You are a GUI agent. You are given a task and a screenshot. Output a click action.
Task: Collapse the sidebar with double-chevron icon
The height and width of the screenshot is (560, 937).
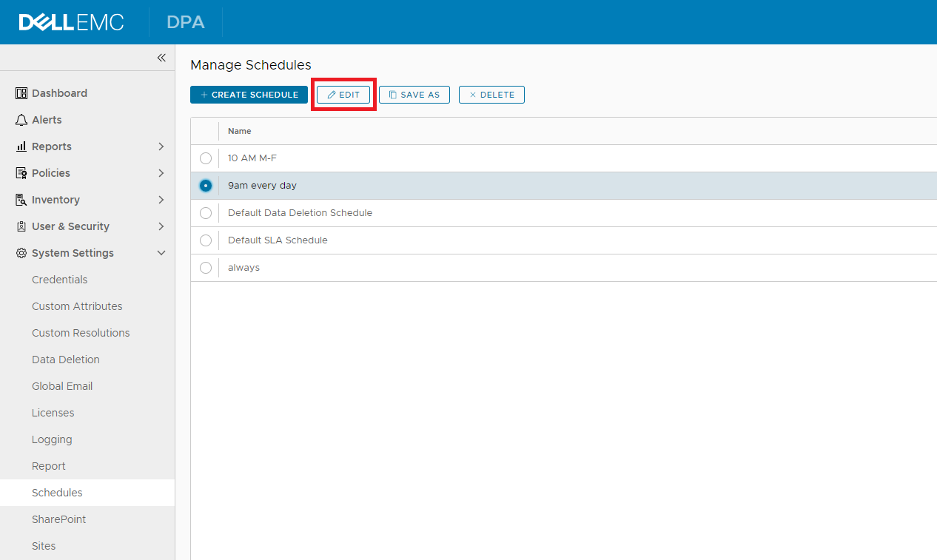tap(161, 58)
